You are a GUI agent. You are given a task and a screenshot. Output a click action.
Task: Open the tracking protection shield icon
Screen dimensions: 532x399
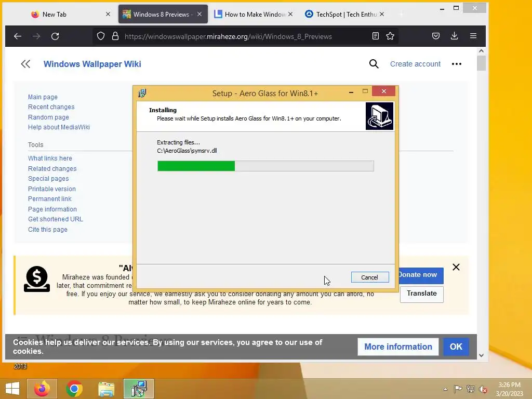101,36
